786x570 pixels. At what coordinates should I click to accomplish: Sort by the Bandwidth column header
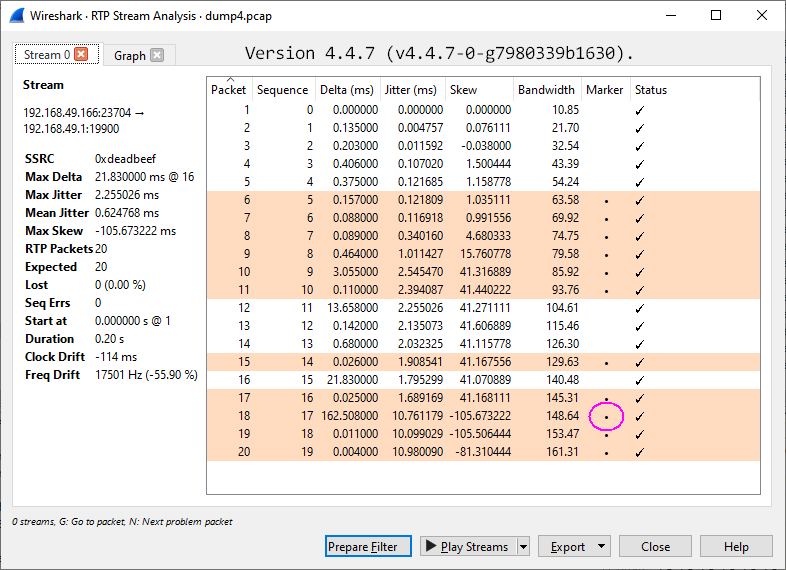pyautogui.click(x=547, y=90)
